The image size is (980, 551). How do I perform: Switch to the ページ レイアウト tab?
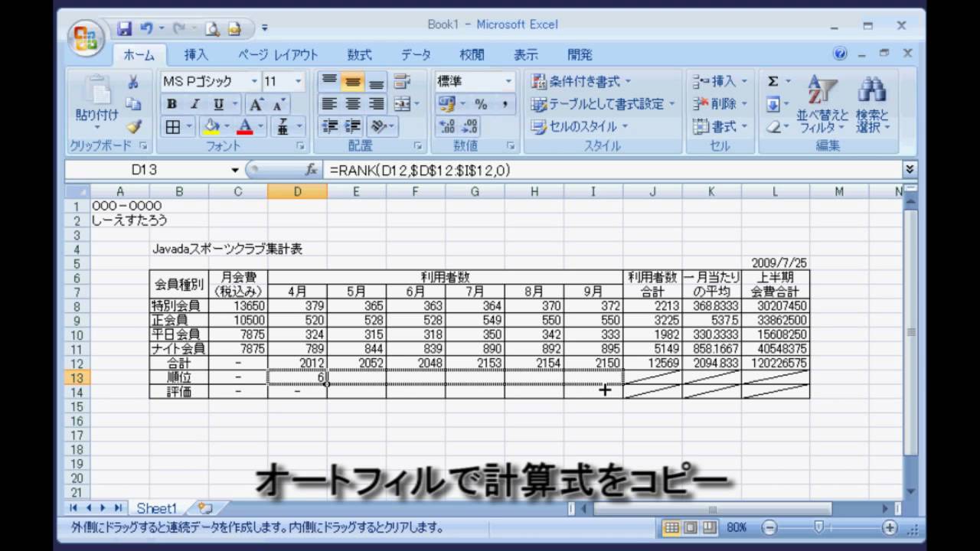pos(278,55)
